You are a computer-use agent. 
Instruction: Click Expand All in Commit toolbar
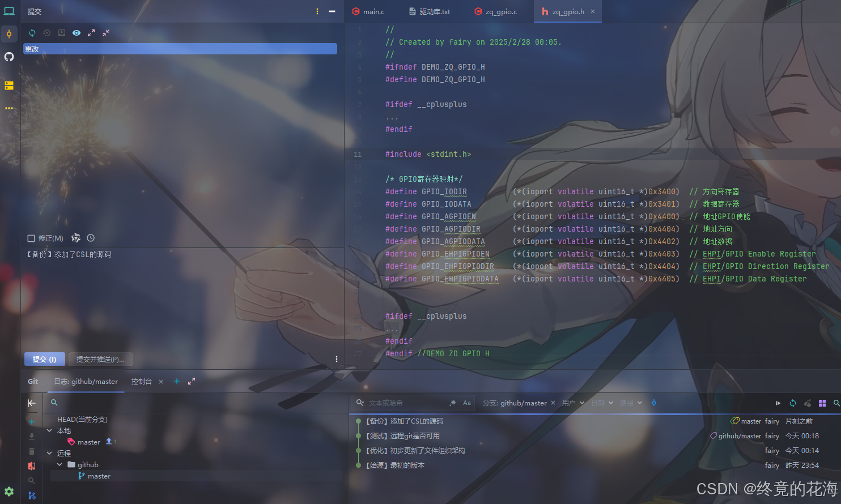[91, 33]
